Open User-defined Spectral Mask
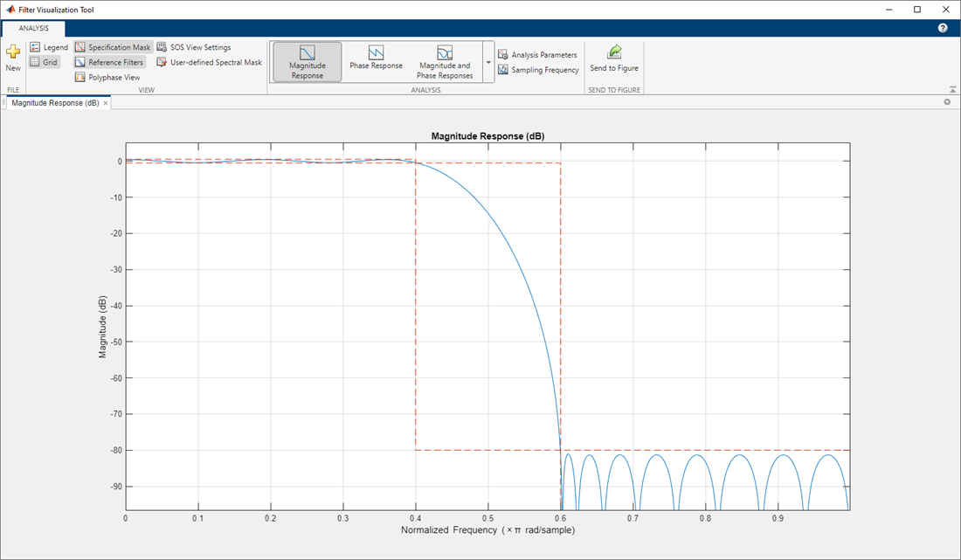 (x=210, y=62)
